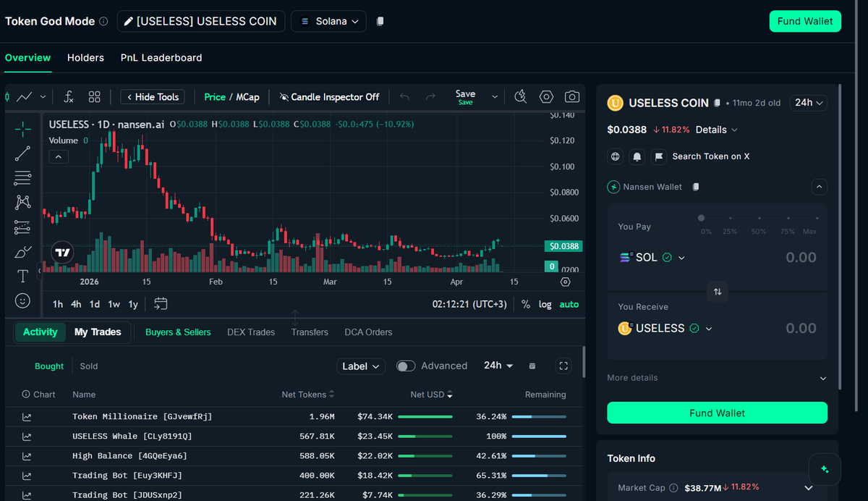Select the text annotation tool
The height and width of the screenshot is (501, 868).
pyautogui.click(x=22, y=276)
